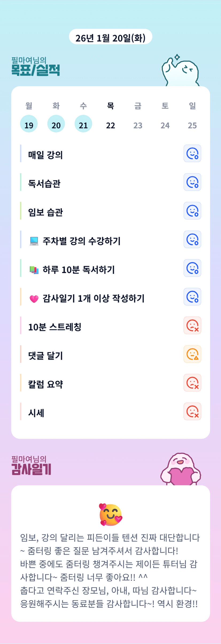
Task: Click the red sad-face icon for 시세
Action: tap(192, 411)
